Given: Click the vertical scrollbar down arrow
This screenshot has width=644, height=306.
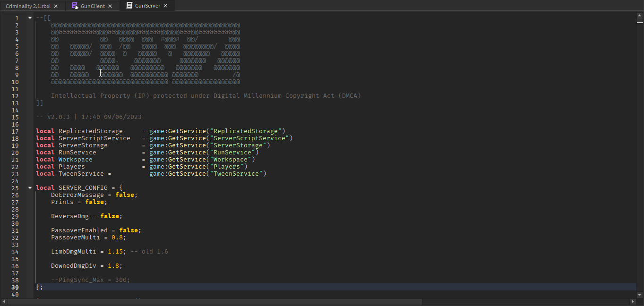Looking at the screenshot, I should [x=640, y=295].
